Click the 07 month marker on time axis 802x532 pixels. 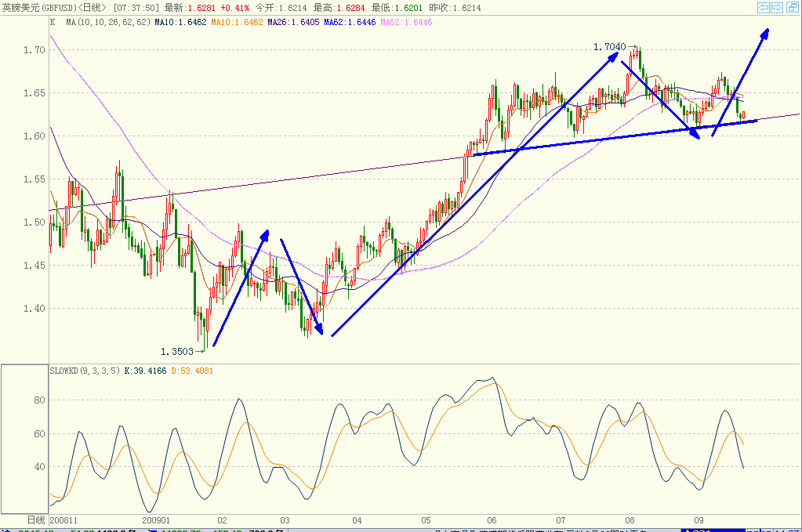coord(561,520)
